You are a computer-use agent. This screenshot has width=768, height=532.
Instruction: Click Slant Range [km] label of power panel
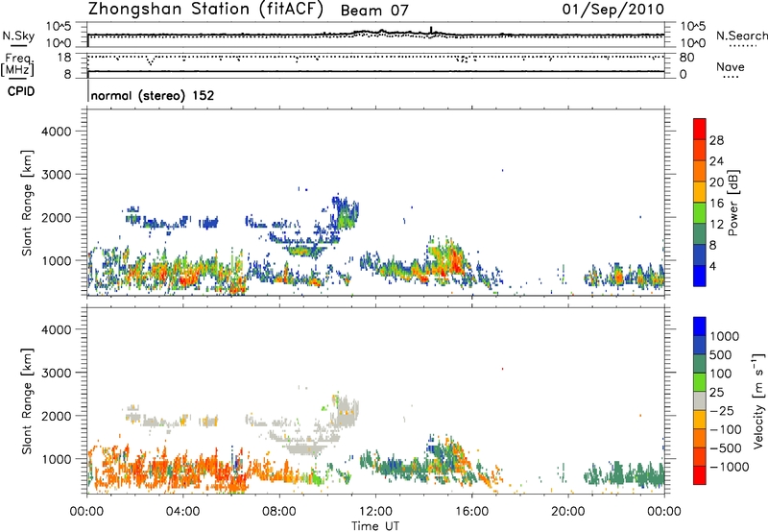27,203
